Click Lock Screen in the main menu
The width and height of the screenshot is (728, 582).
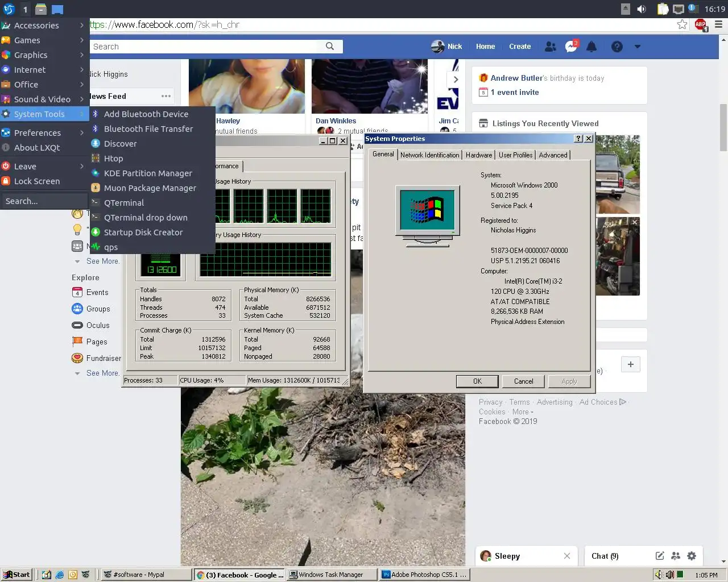tap(44, 181)
